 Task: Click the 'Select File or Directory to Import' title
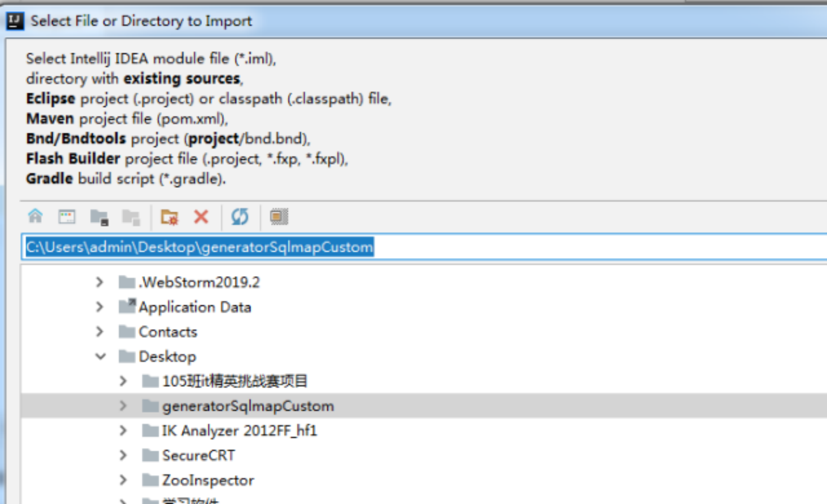point(141,21)
